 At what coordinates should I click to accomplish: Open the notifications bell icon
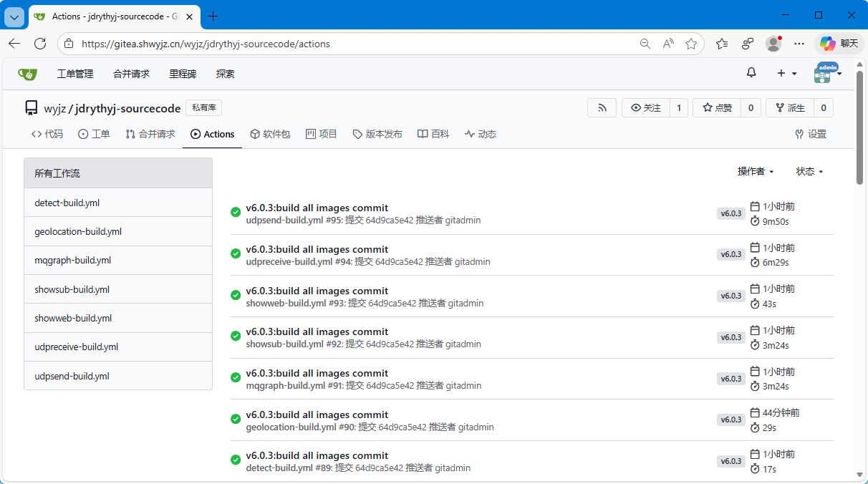tap(751, 73)
